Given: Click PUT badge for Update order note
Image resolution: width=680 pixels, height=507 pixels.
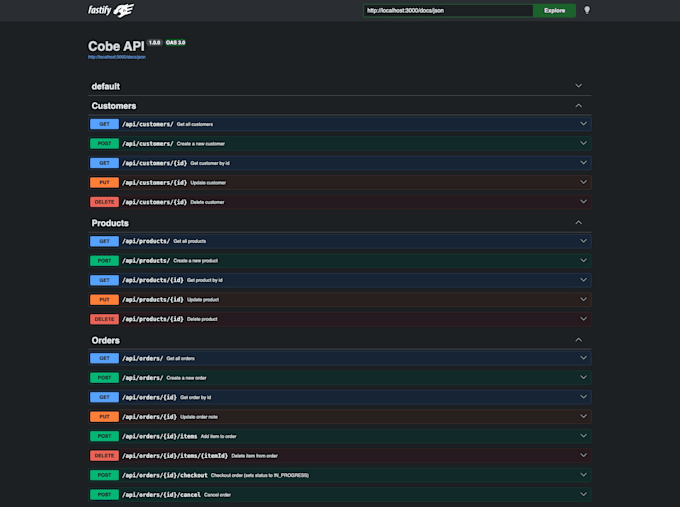Looking at the screenshot, I should click(x=104, y=417).
